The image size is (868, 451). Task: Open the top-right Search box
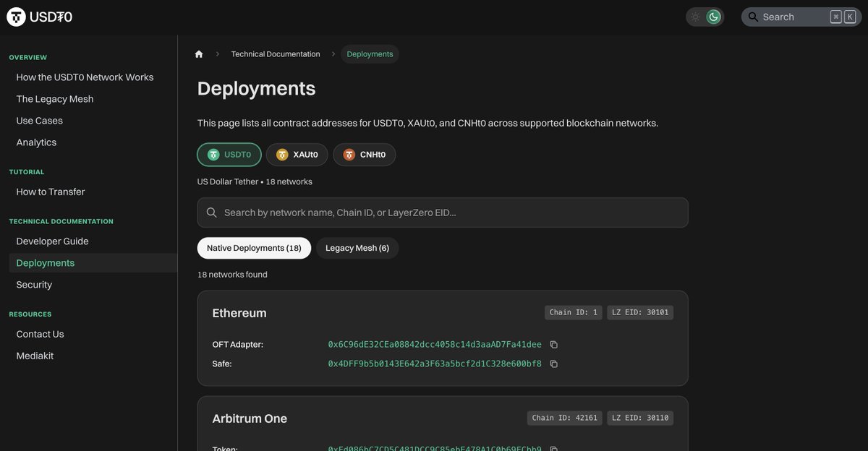click(801, 17)
